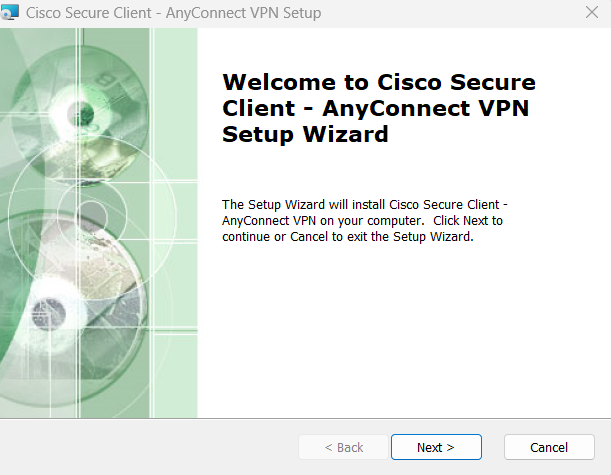Click description line starting "AnyConnect VPN on your computer"
This screenshot has width=611, height=475.
coord(362,221)
